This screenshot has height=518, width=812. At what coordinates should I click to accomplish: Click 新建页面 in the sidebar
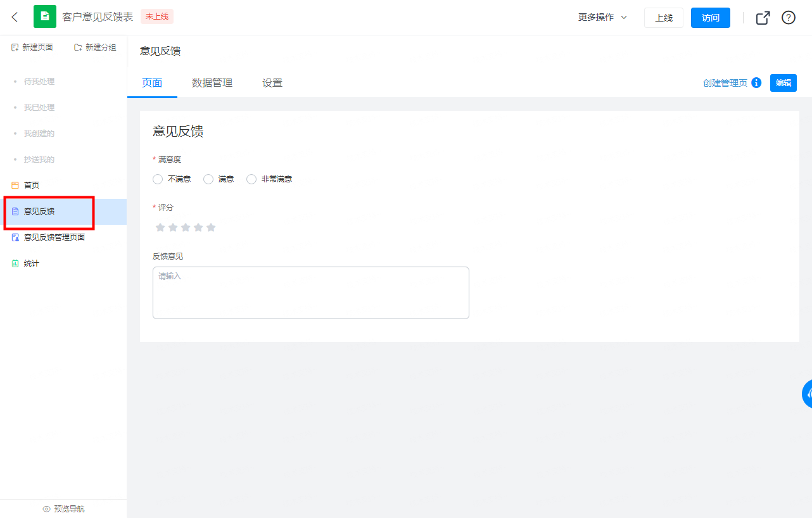(x=32, y=47)
